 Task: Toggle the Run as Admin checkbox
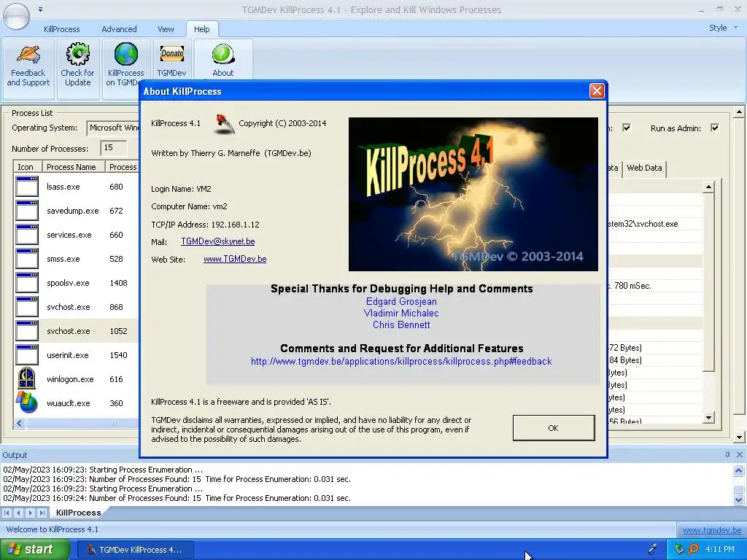[715, 128]
